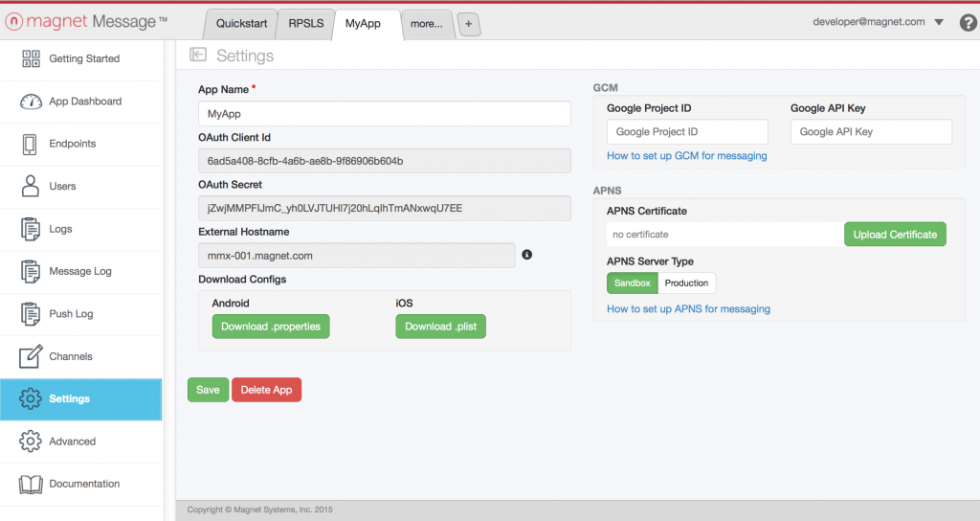Select Production APNS server type
The width and height of the screenshot is (980, 521).
coord(686,283)
